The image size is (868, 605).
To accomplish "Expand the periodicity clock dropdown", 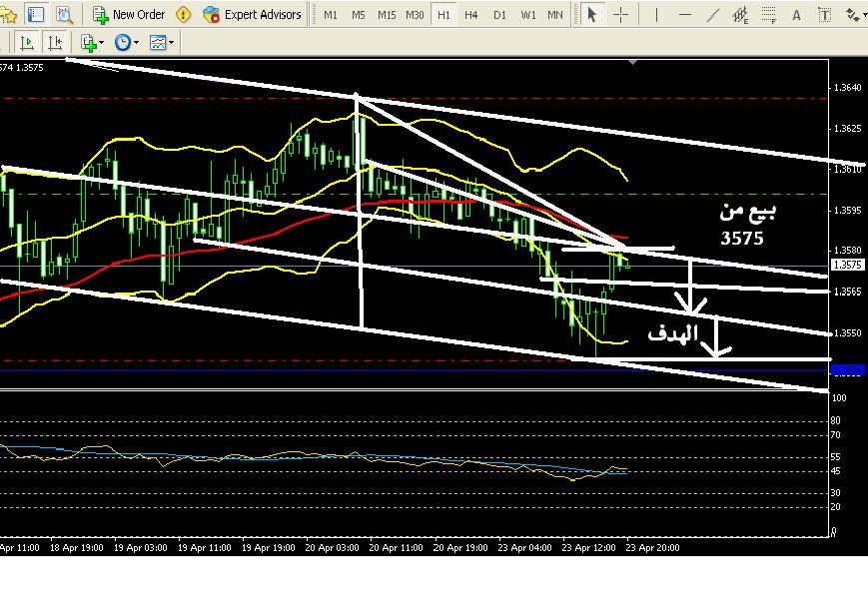I will [x=126, y=43].
